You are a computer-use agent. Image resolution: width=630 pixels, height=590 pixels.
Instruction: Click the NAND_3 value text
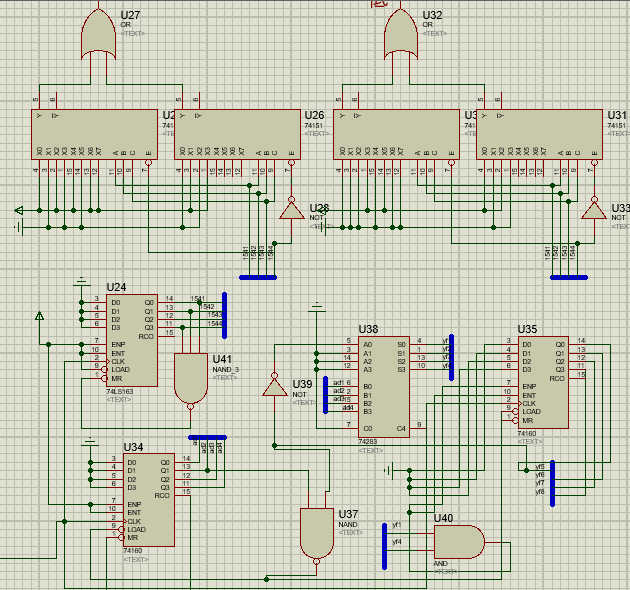[226, 369]
